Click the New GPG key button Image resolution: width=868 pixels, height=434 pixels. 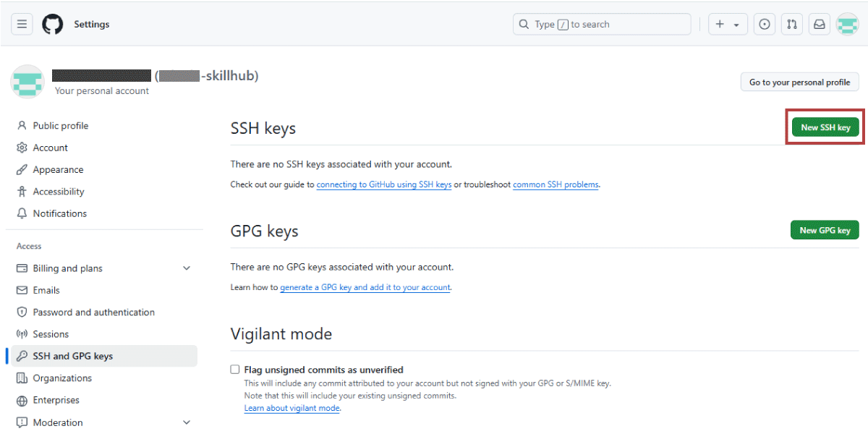(825, 230)
